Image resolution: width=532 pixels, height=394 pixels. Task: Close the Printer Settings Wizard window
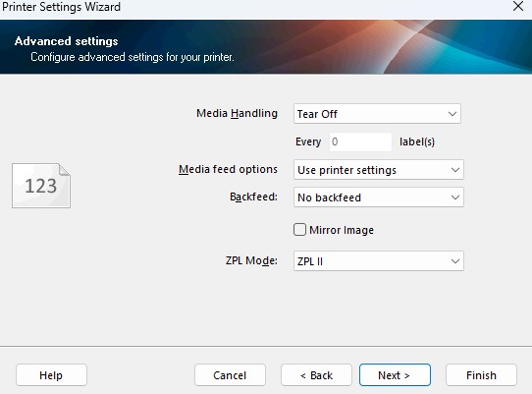(517, 6)
